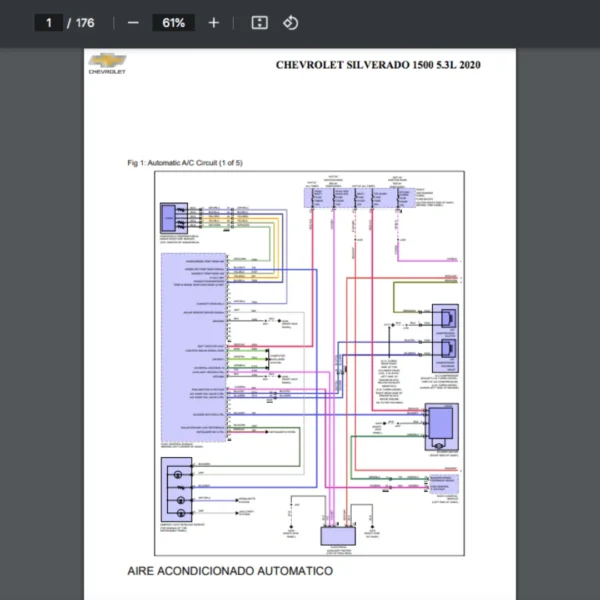Click the Chevrolet bowtie logo
Screen dimensions: 600x600
pos(106,62)
